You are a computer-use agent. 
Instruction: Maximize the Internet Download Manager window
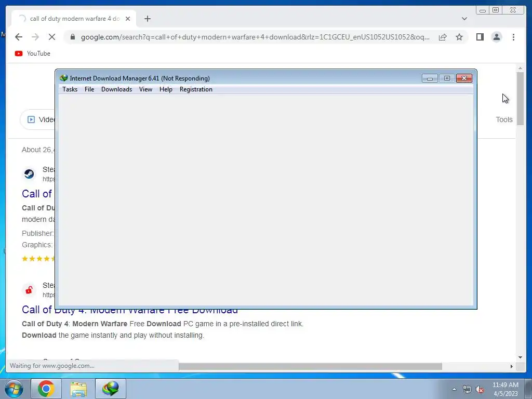click(447, 78)
